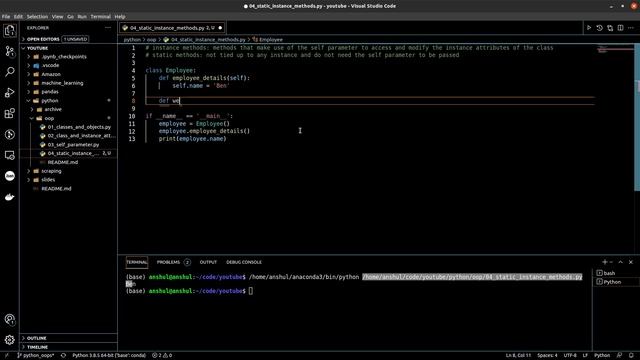640x360 pixels.
Task: Click the sync changes icon in status bar
Action: [63, 356]
